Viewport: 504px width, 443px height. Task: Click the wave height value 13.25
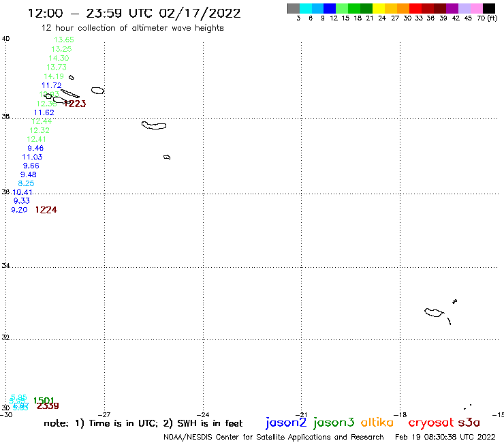point(61,49)
